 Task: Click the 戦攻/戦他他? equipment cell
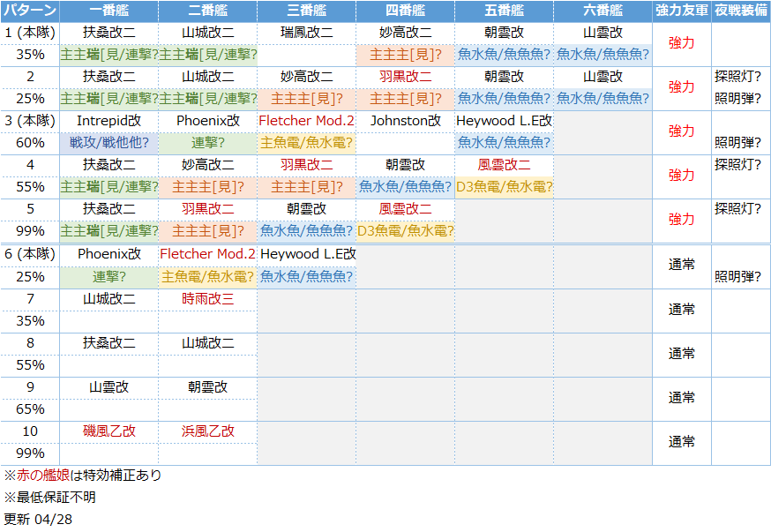coord(109,143)
